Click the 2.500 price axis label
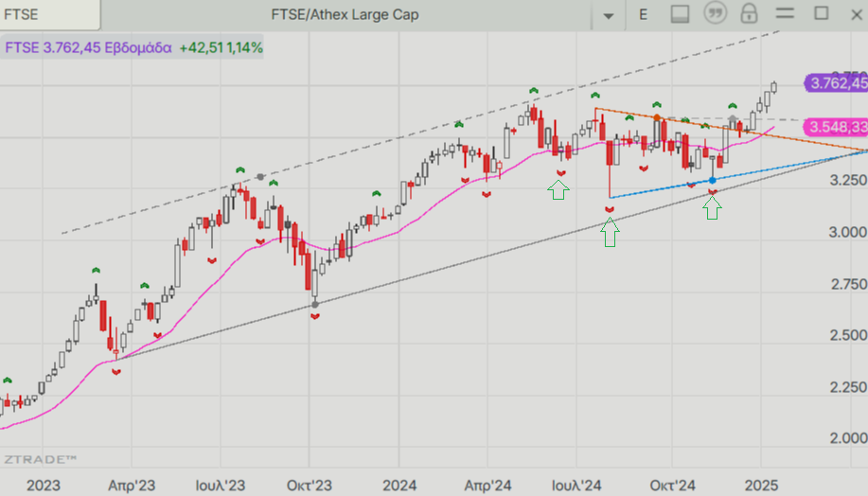 tap(849, 335)
